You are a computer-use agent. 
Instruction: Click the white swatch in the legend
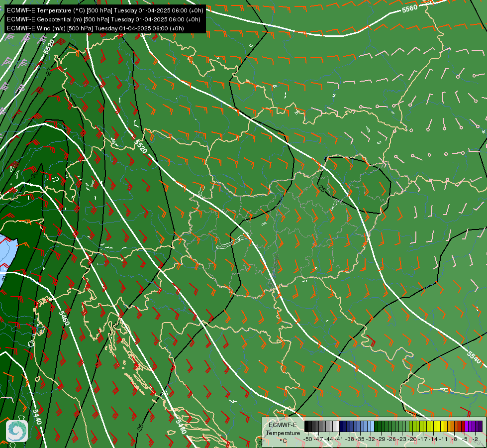pyautogui.click(x=338, y=426)
